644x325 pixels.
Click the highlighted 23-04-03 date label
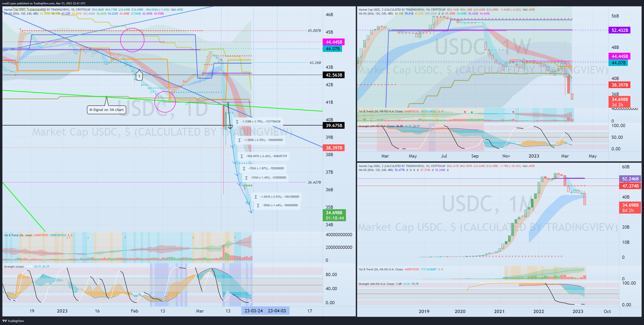(277, 311)
